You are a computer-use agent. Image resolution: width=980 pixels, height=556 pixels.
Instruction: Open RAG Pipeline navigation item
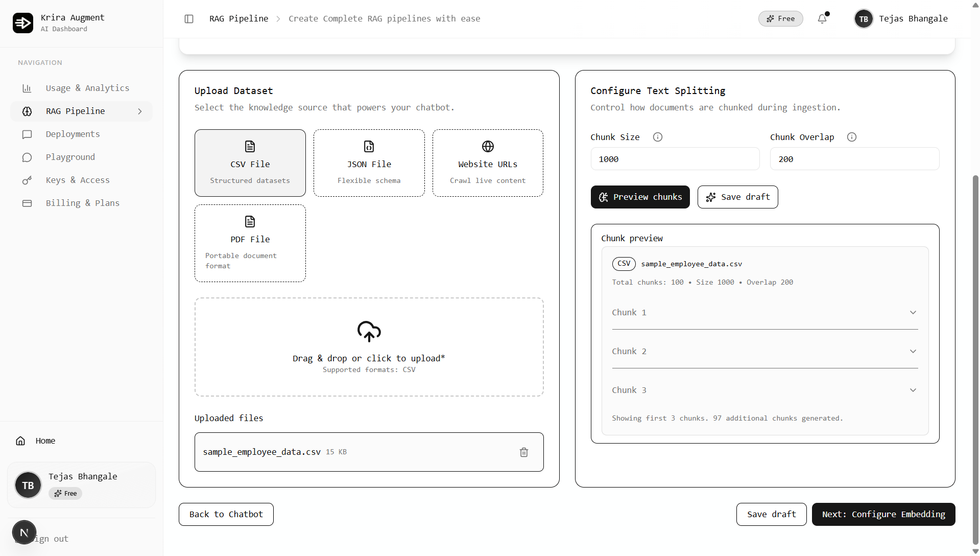[82, 111]
